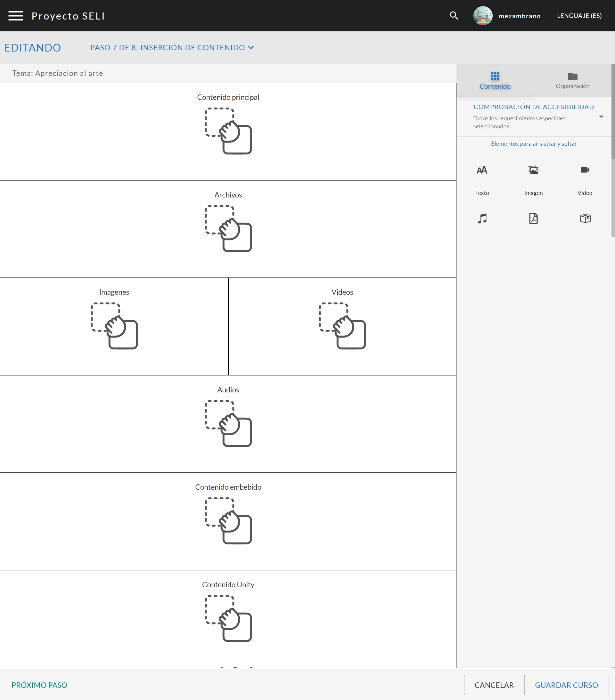Click the Tema: Apreciacion al arte label

tap(58, 73)
